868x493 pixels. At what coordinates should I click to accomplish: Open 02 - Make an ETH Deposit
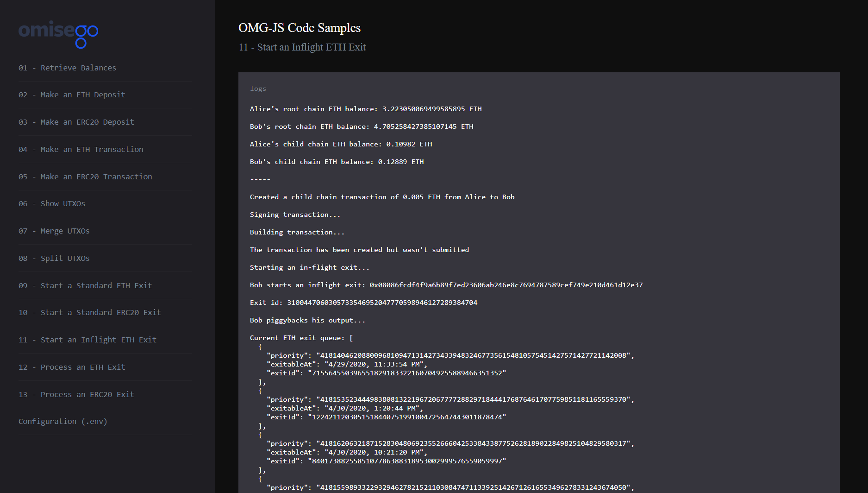pyautogui.click(x=72, y=95)
